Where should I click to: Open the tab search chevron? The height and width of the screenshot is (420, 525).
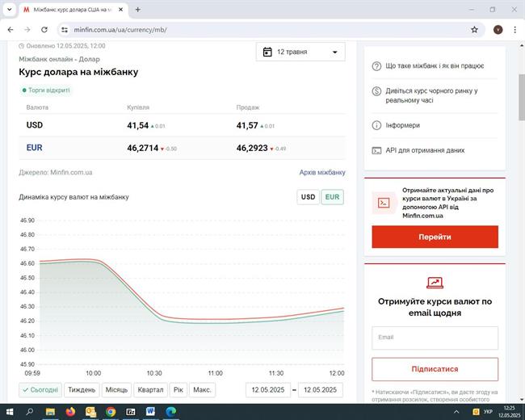coord(10,10)
